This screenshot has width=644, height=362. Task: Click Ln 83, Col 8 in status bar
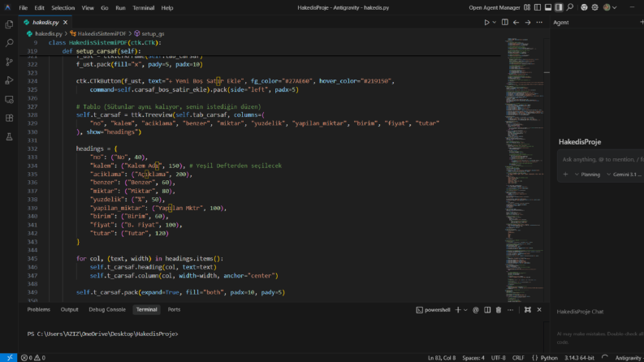(x=442, y=358)
